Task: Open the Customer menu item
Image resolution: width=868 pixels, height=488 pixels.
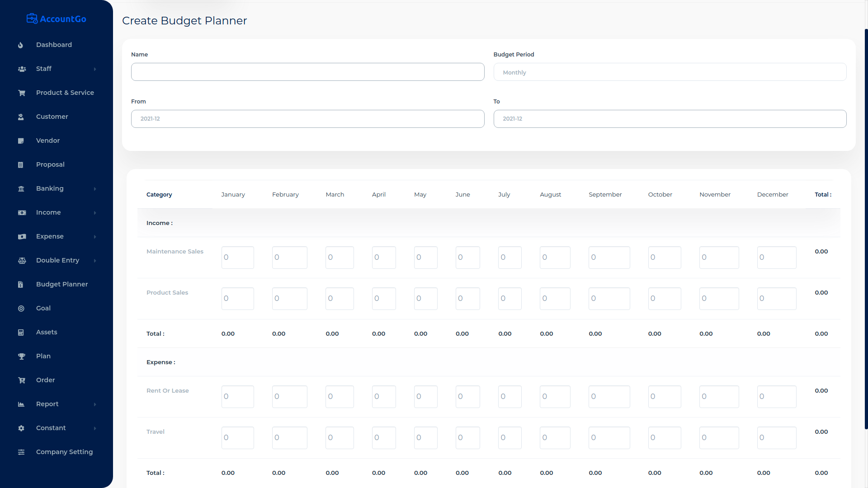Action: click(x=52, y=117)
